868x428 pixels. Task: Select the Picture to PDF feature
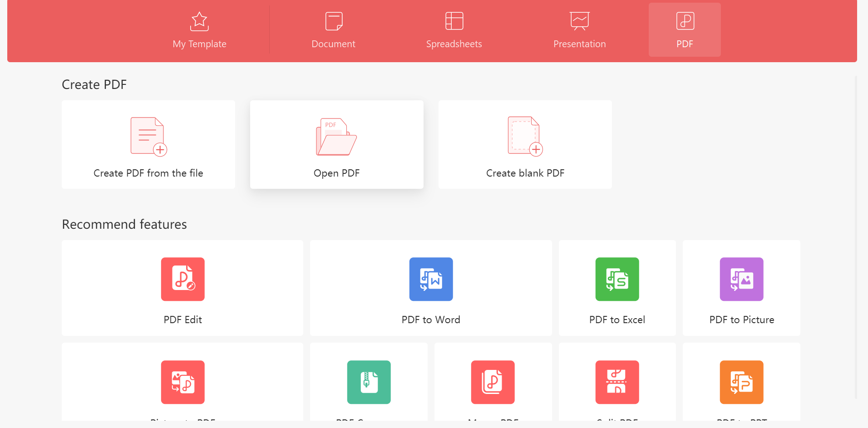click(x=182, y=382)
